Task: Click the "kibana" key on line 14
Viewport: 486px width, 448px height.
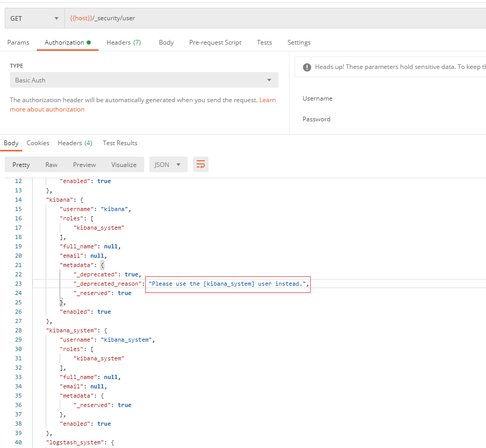Action: coord(60,200)
